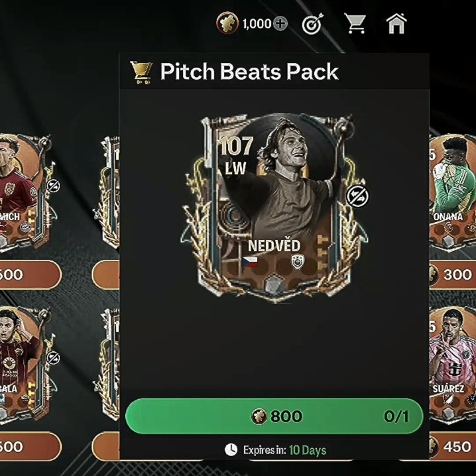
Task: Tap the puzzle-piece currency icon in header
Action: coord(227,23)
